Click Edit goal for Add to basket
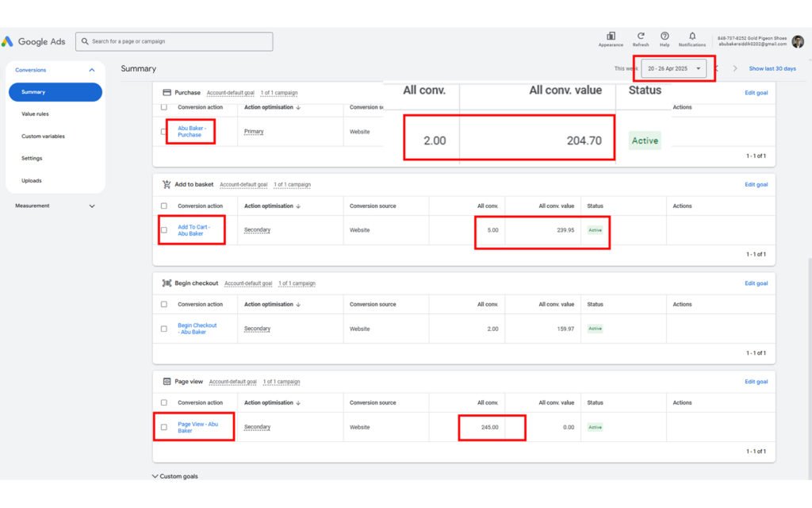The image size is (812, 508). click(756, 184)
